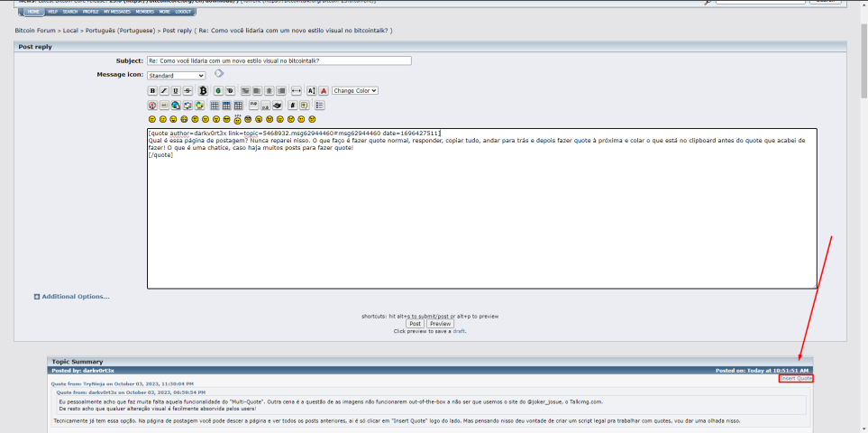Open the Change Color dropdown
Screen dimensions: 868x433
coord(355,91)
